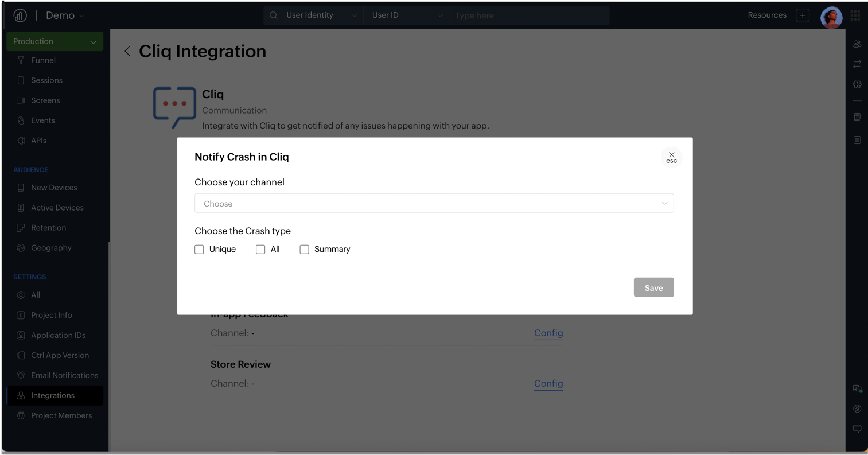Click the feedback speech bubble icon

[857, 429]
